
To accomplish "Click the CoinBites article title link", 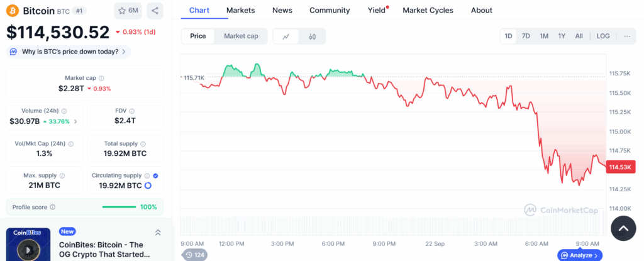I will pos(104,250).
